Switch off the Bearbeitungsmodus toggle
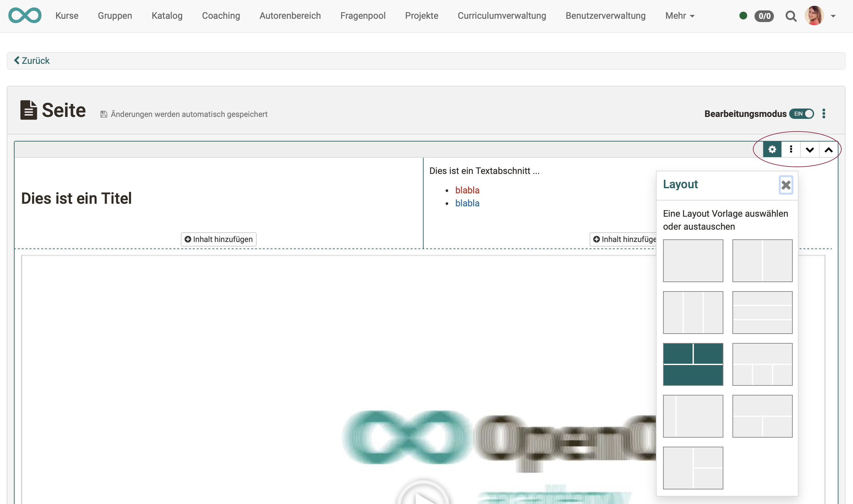Image resolution: width=853 pixels, height=504 pixels. point(802,114)
